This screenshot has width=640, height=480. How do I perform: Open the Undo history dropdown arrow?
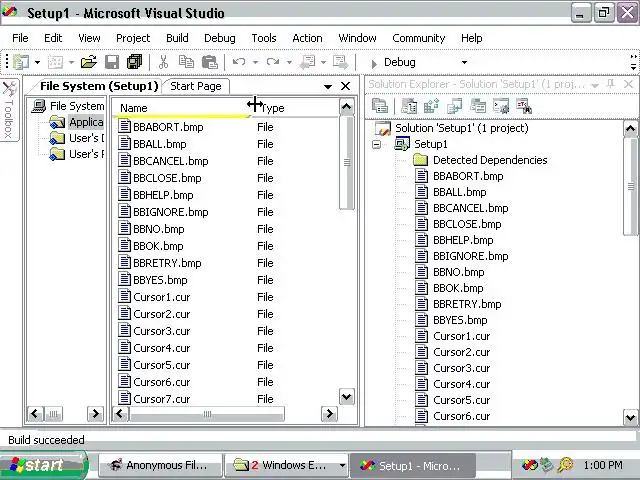point(255,62)
